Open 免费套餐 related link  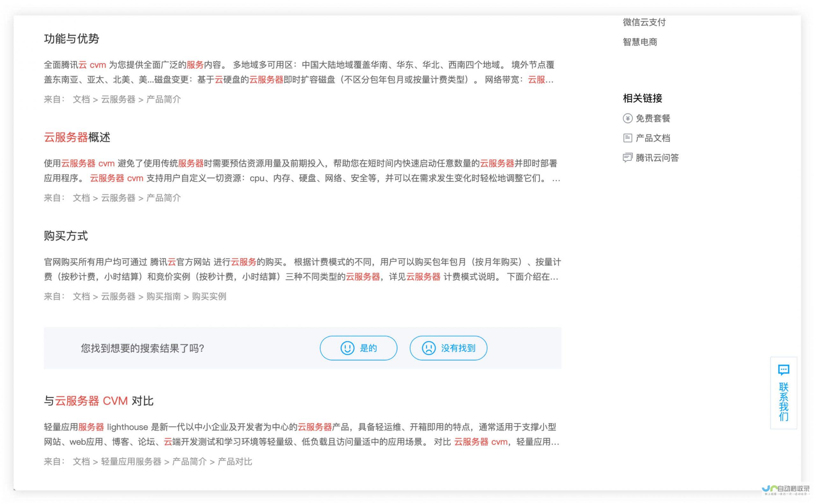(653, 118)
